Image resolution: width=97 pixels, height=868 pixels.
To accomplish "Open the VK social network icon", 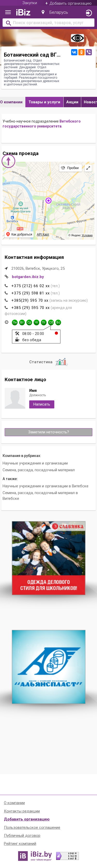I will coord(74,52).
